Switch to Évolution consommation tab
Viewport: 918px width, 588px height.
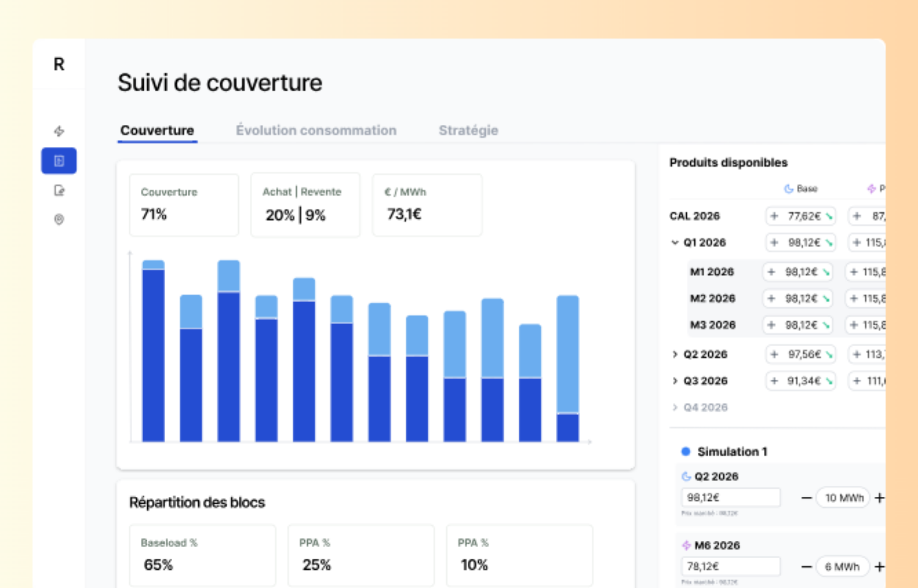point(316,130)
